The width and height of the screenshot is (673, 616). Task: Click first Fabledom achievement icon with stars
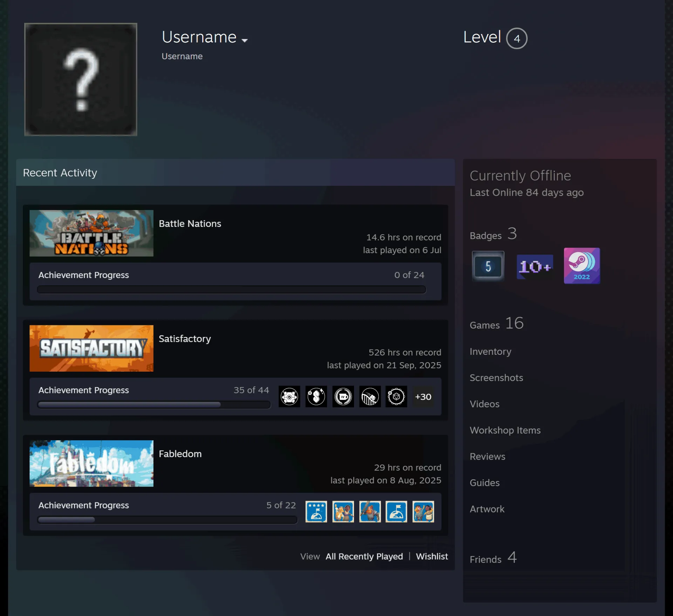(x=316, y=512)
